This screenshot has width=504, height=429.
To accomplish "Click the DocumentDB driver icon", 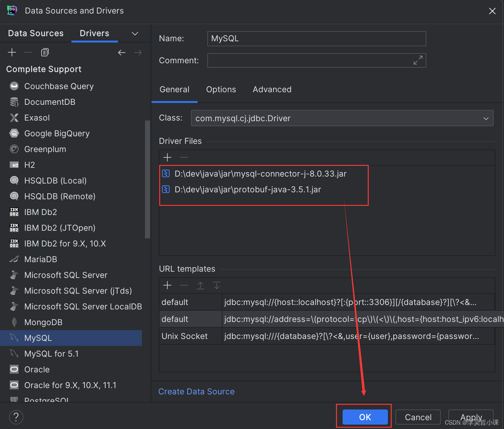I will pos(14,102).
